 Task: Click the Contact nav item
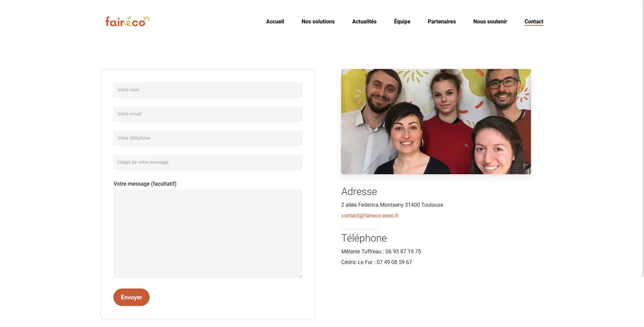point(534,22)
